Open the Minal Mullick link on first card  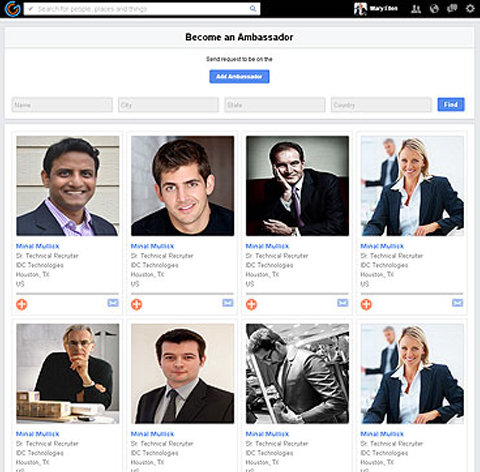coord(38,246)
